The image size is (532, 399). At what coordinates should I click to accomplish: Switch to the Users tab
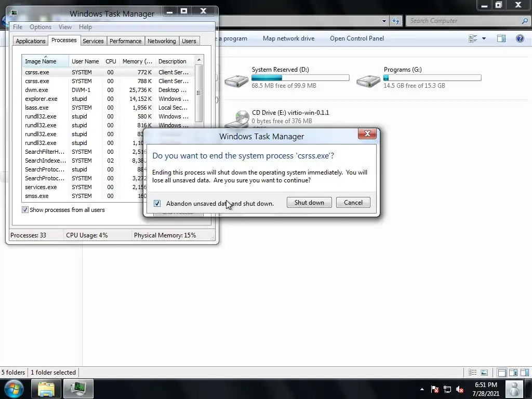[x=189, y=41]
